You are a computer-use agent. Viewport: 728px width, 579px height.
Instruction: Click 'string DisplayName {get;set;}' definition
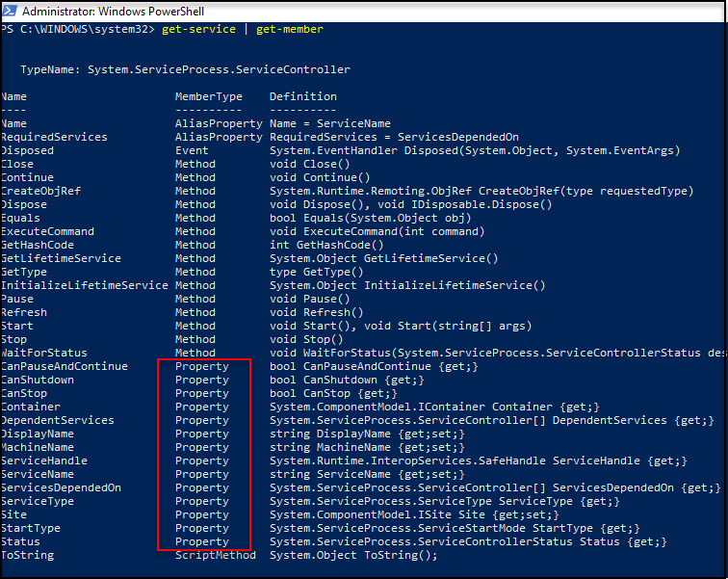(367, 434)
